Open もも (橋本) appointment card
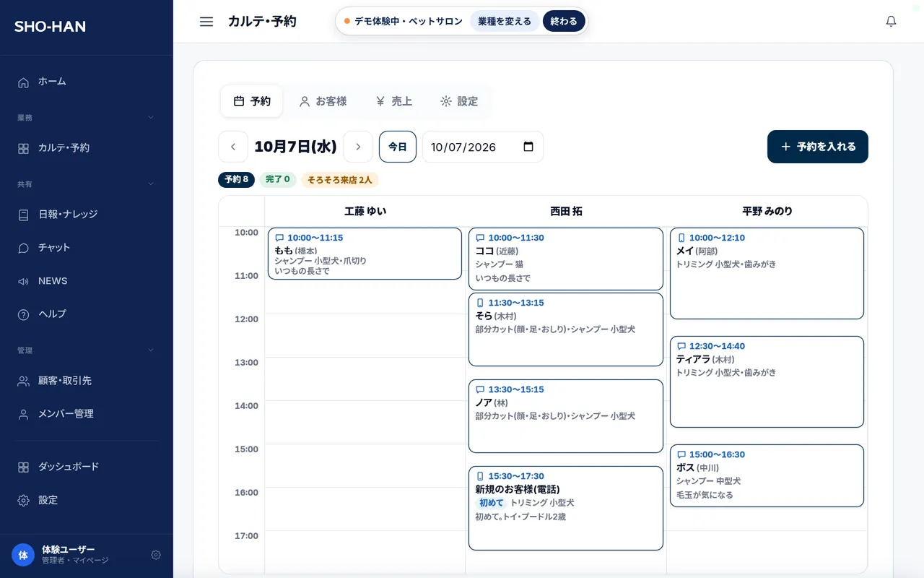 point(365,254)
